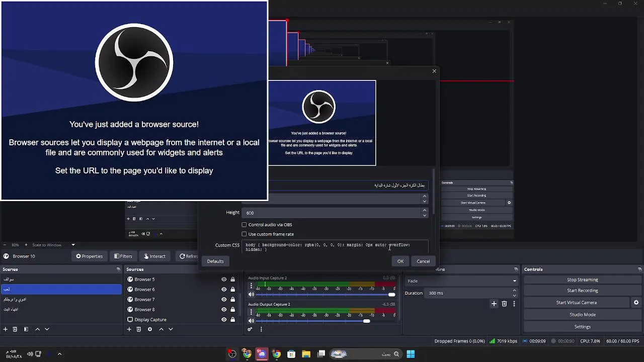The width and height of the screenshot is (644, 362).
Task: Add a new source with Sources panel plus icon
Action: (x=129, y=329)
